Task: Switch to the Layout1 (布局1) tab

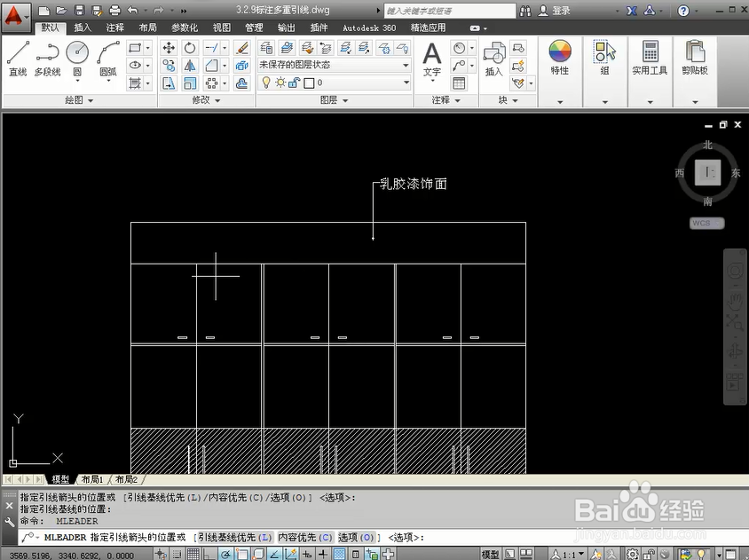Action: click(x=92, y=479)
